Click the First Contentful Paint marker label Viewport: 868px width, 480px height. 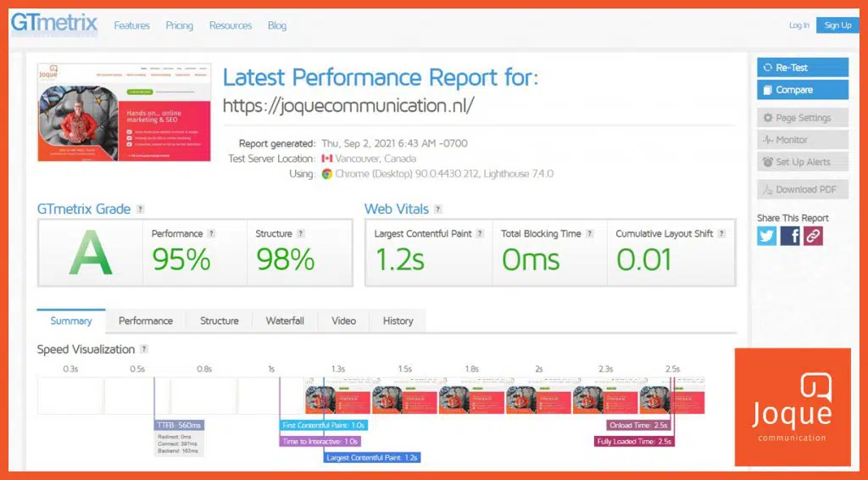tap(323, 425)
